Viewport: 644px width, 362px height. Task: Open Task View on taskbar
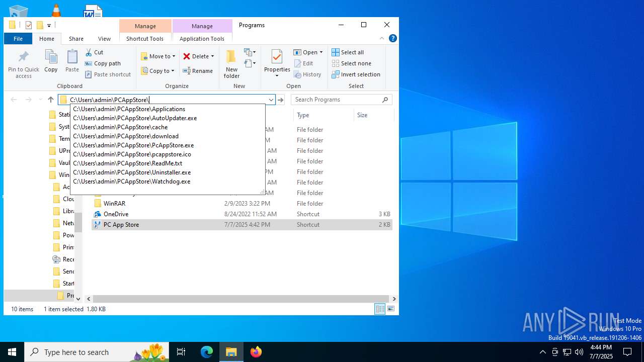click(181, 352)
